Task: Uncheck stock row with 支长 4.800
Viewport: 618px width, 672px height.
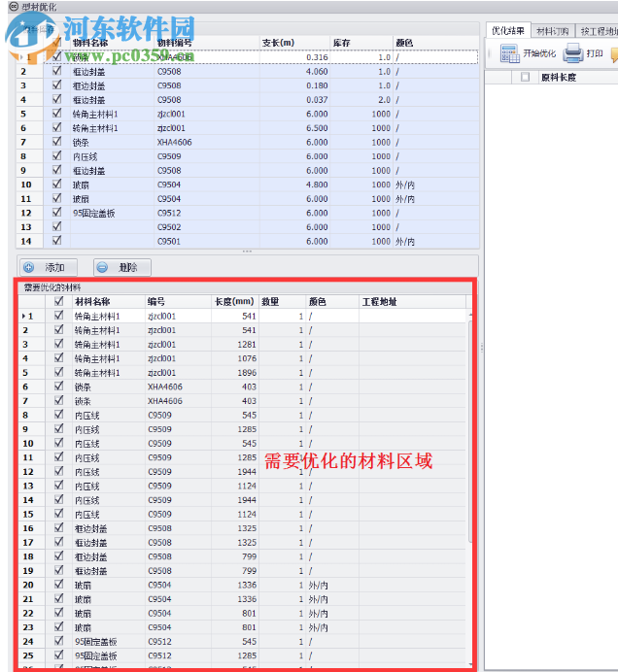Action: pos(56,184)
